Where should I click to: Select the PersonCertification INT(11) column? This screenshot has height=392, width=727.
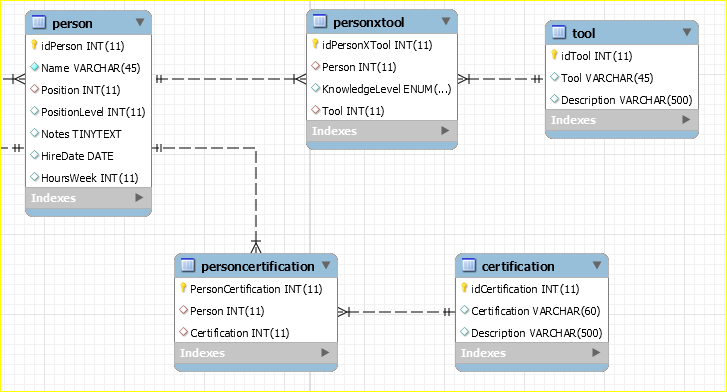click(256, 289)
